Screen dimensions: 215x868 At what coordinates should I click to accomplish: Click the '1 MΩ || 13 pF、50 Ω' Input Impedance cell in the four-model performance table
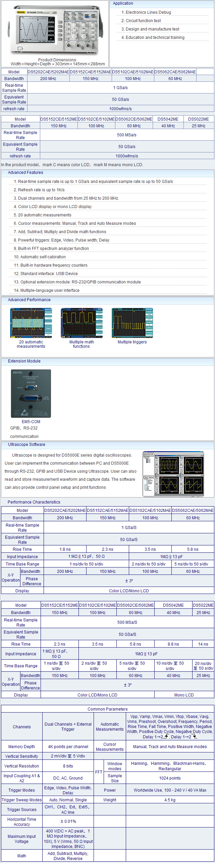pyautogui.click(x=87, y=557)
